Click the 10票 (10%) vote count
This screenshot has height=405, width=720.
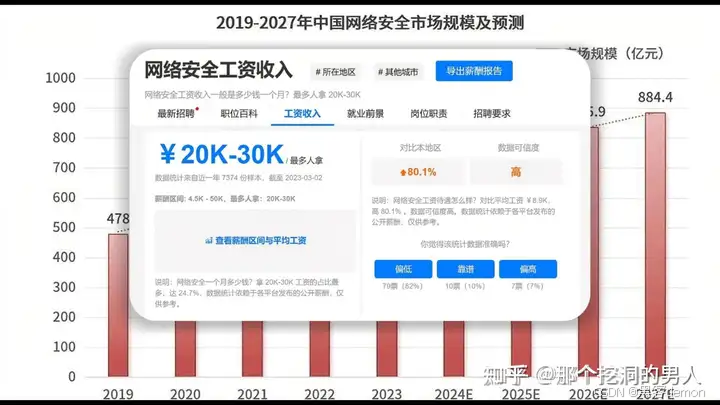point(465,286)
